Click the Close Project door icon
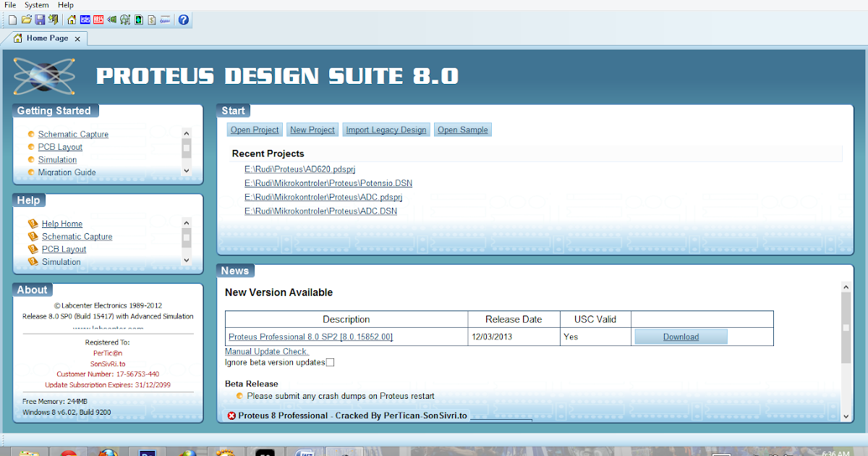Screen dimensions: 868x456 click(x=54, y=20)
